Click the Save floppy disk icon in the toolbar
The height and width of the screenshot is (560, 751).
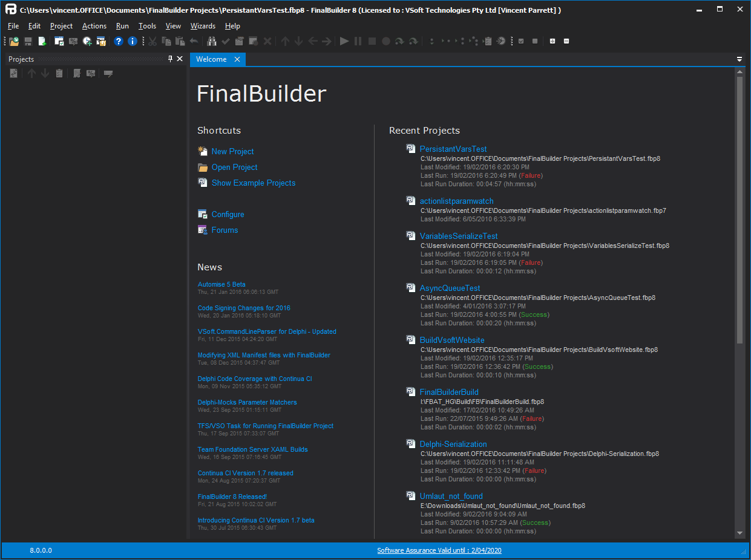(x=28, y=41)
